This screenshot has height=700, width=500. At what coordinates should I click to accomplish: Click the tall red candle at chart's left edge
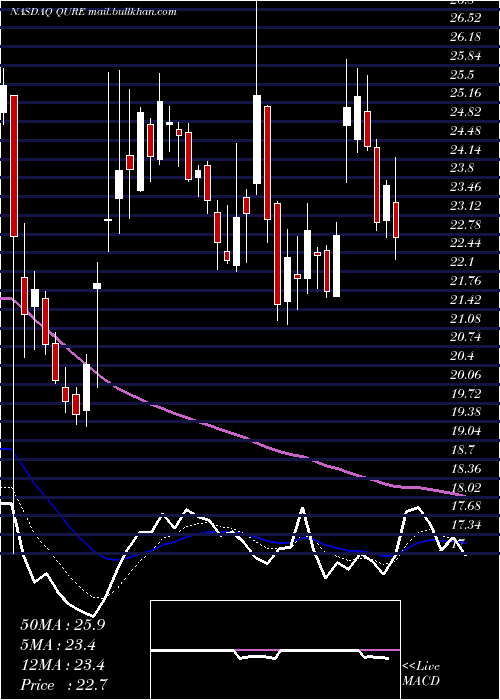pos(14,166)
